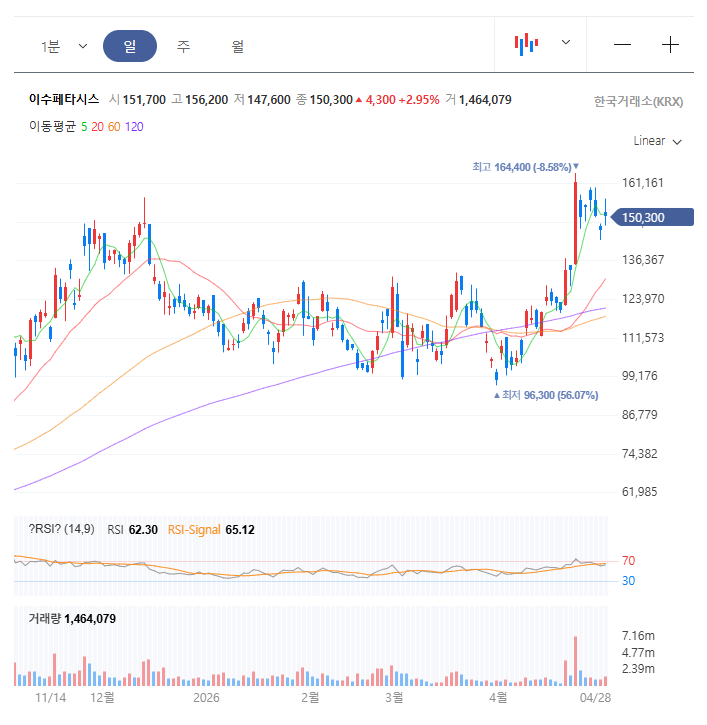Viewport: 707px width, 725px height.
Task: Click the 최저 96,300 low marker
Action: [546, 395]
